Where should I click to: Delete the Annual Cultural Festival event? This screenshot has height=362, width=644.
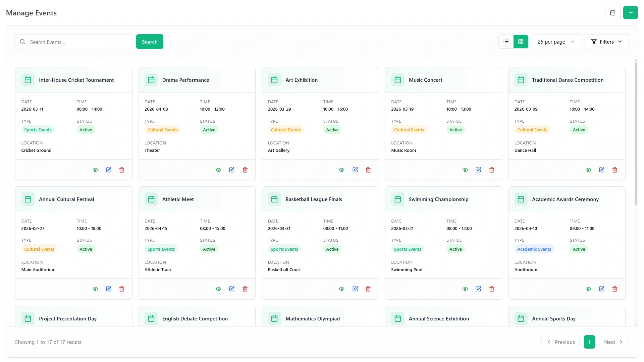point(122,289)
